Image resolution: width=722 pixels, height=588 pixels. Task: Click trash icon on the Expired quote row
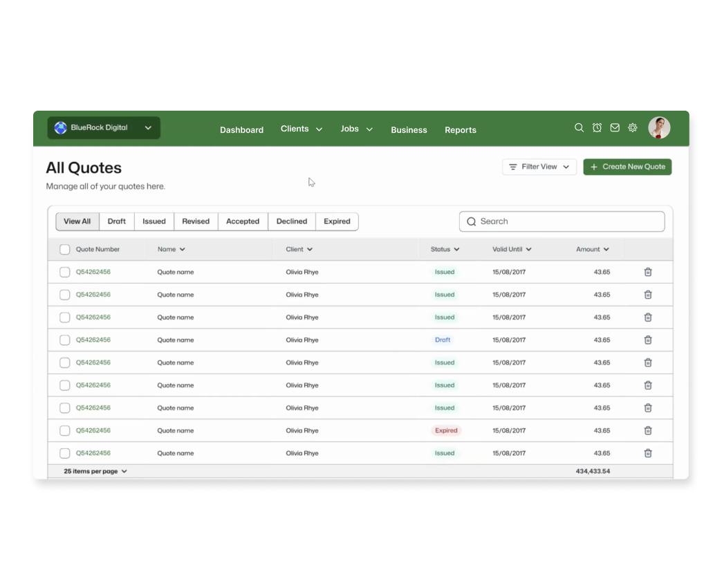[x=648, y=431]
